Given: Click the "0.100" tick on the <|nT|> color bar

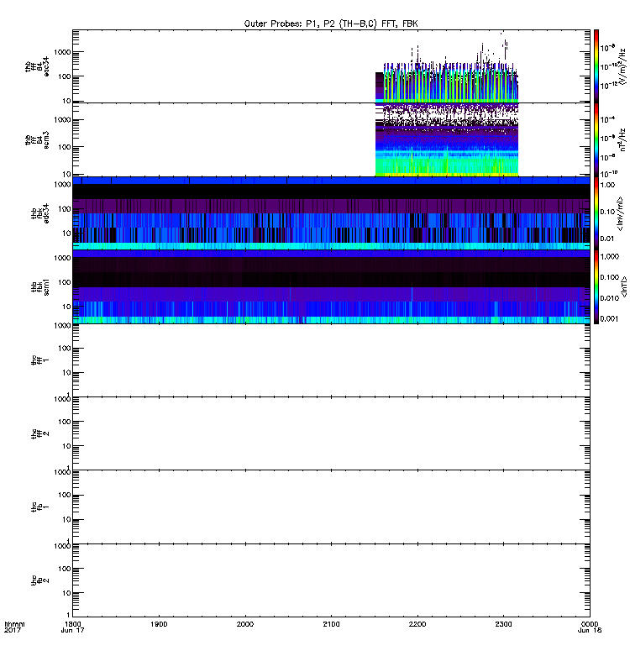Looking at the screenshot, I should tap(610, 277).
